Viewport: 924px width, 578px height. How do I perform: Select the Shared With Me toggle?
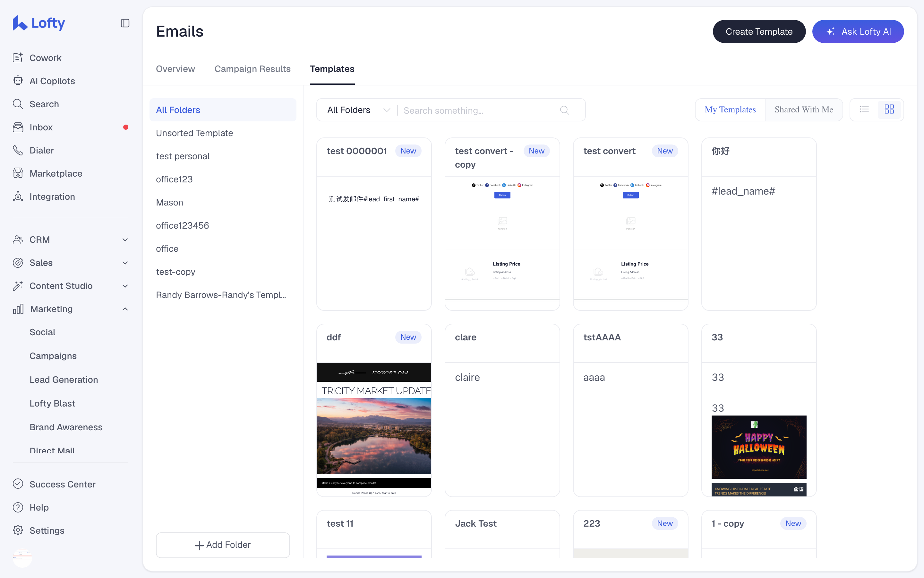tap(804, 110)
